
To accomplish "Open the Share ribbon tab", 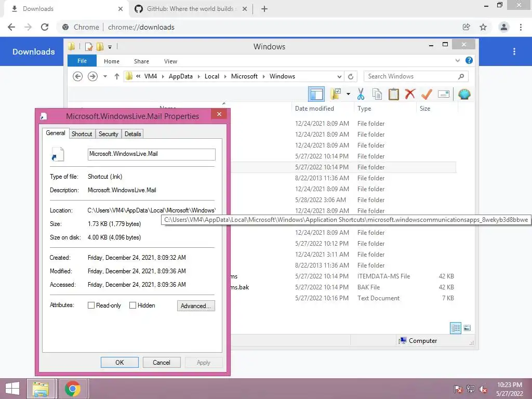I will [141, 61].
